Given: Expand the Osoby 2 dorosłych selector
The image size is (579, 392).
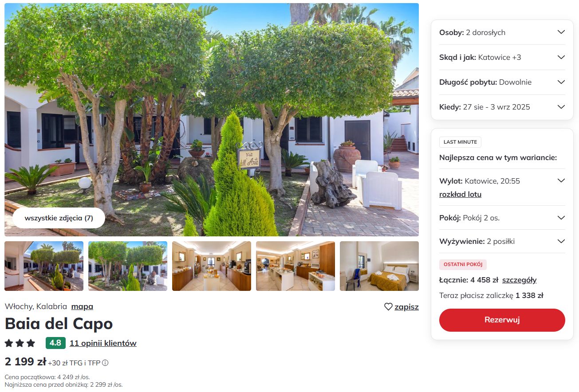Looking at the screenshot, I should [x=502, y=32].
